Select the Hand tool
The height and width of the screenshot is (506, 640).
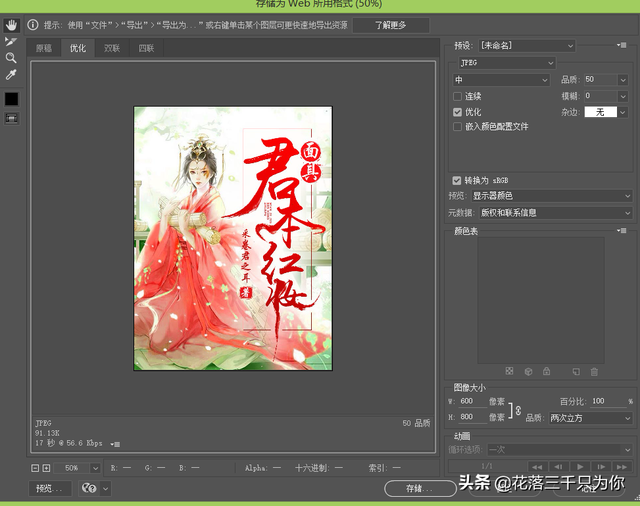[x=11, y=25]
